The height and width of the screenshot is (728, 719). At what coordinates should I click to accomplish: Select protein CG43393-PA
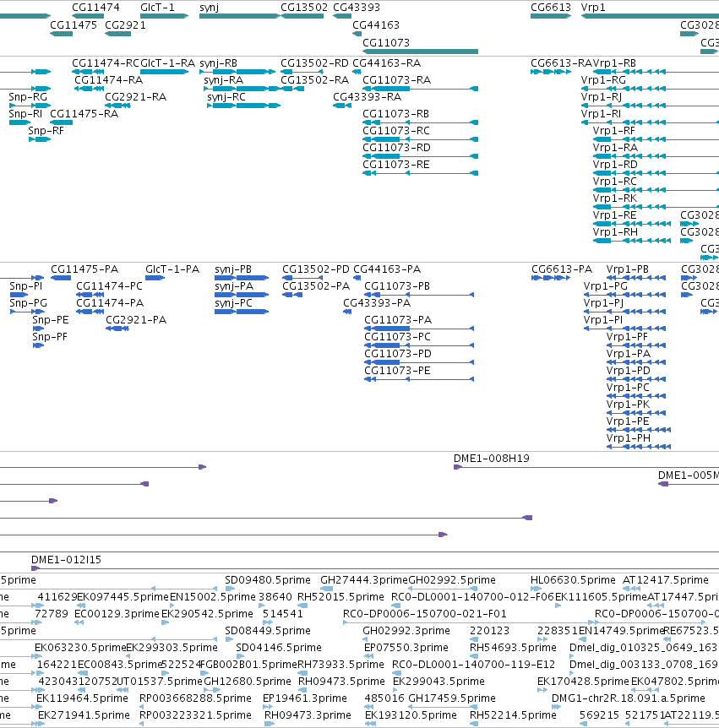pos(347,312)
